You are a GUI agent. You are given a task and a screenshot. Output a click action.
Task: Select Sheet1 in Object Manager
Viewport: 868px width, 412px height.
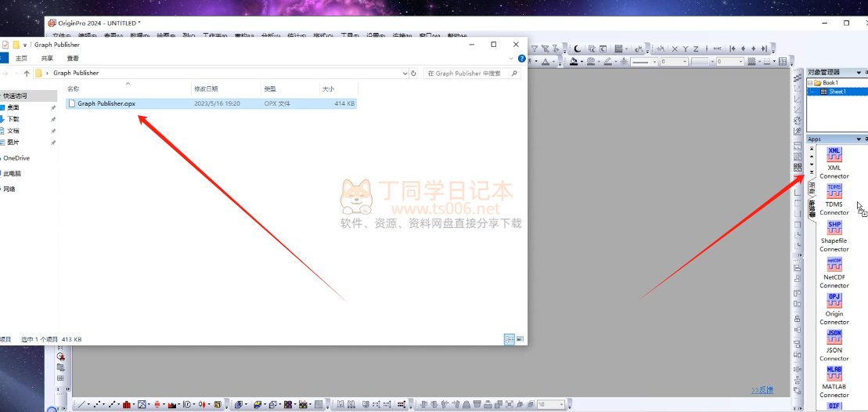point(837,92)
